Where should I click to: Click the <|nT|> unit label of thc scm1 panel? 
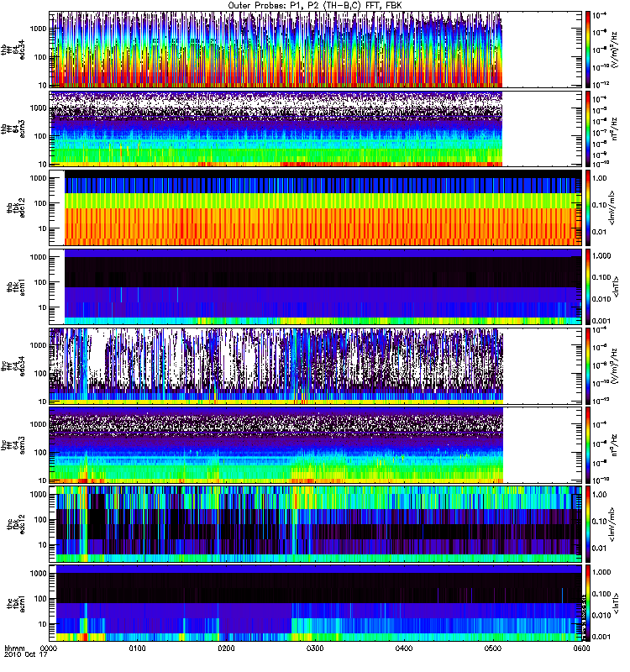[x=616, y=603]
